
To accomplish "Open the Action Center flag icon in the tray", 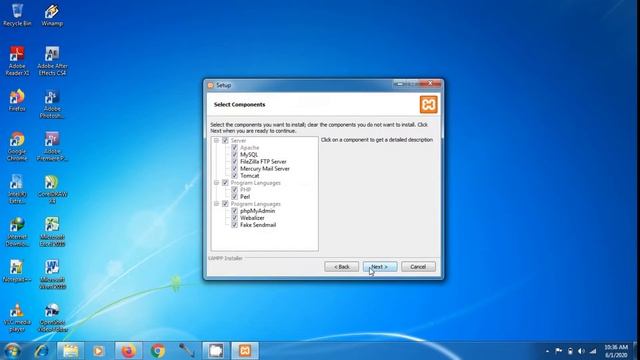I will pos(558,351).
